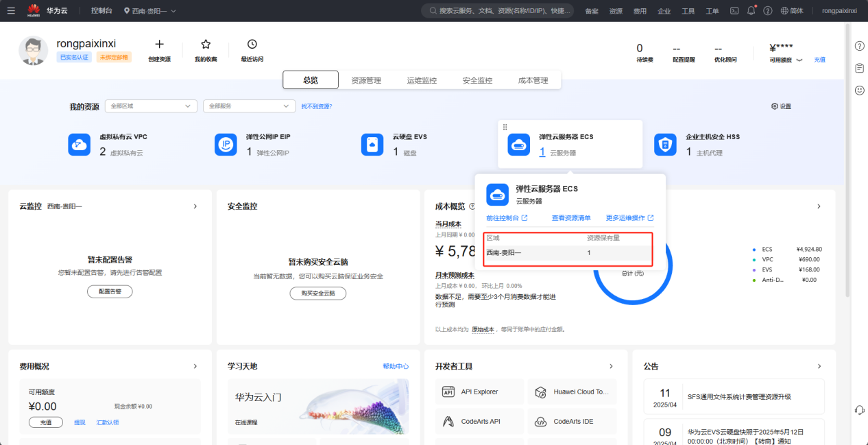
Task: Click the 弹性云服务器 ECS card icon
Action: (x=519, y=145)
